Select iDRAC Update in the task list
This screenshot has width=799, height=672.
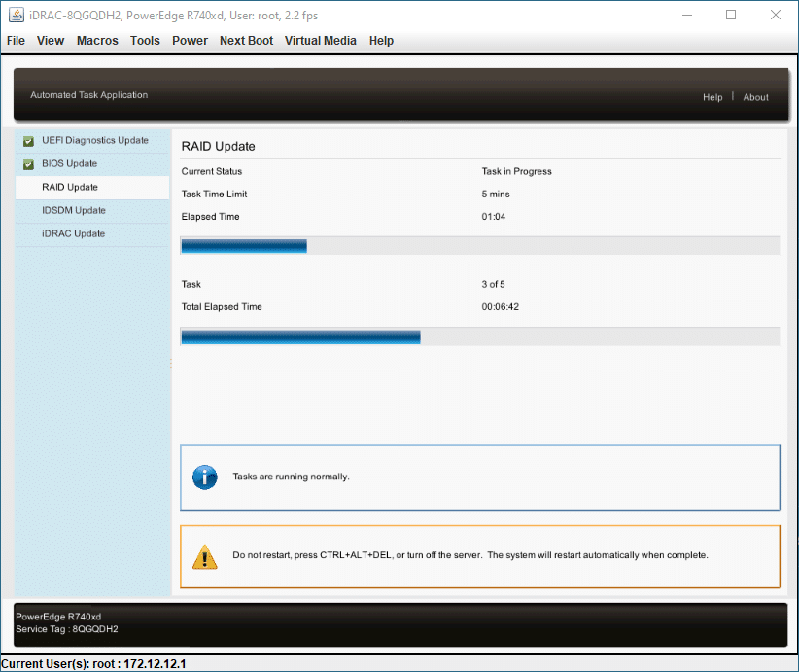click(92, 234)
